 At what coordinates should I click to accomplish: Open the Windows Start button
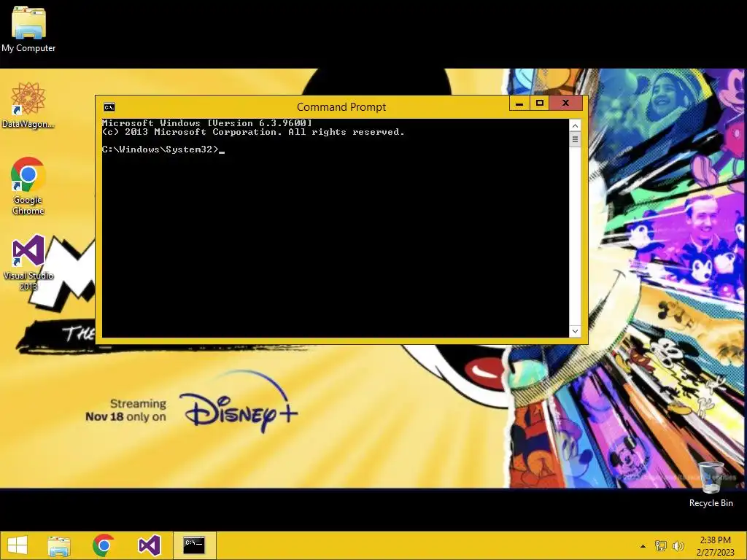pos(18,545)
